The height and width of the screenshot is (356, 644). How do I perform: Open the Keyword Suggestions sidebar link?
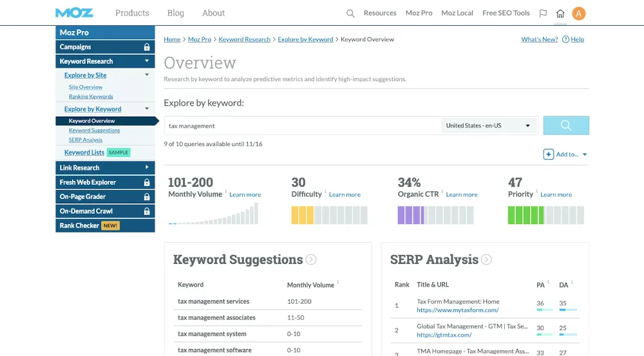tap(94, 131)
